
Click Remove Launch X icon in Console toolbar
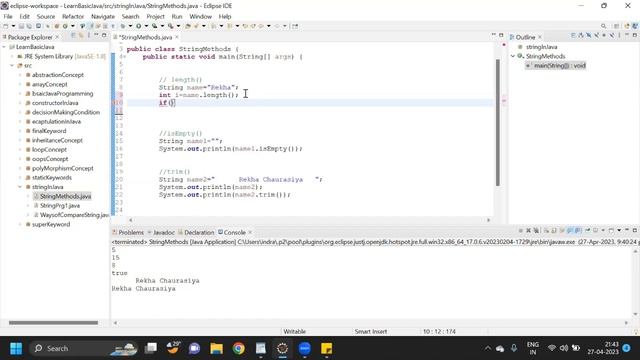(528, 231)
